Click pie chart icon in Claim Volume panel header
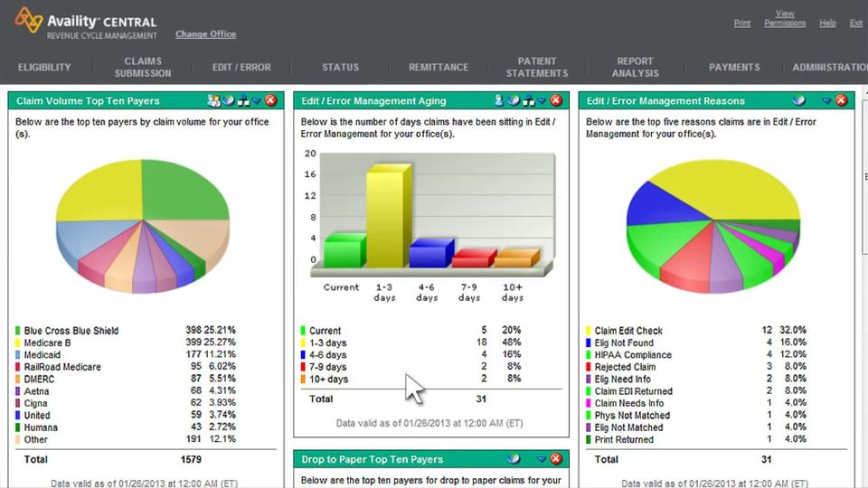This screenshot has width=868, height=488. coord(228,100)
